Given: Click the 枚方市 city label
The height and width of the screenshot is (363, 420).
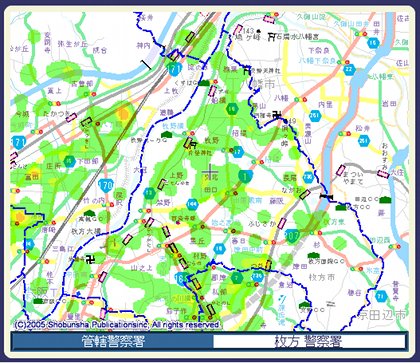Looking at the screenshot, I should point(322,277).
